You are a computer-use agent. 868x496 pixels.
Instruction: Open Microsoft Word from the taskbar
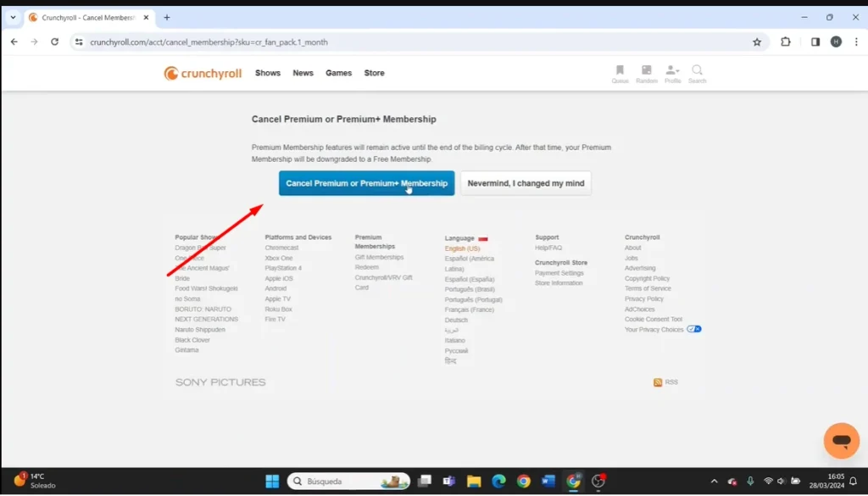[x=548, y=481]
